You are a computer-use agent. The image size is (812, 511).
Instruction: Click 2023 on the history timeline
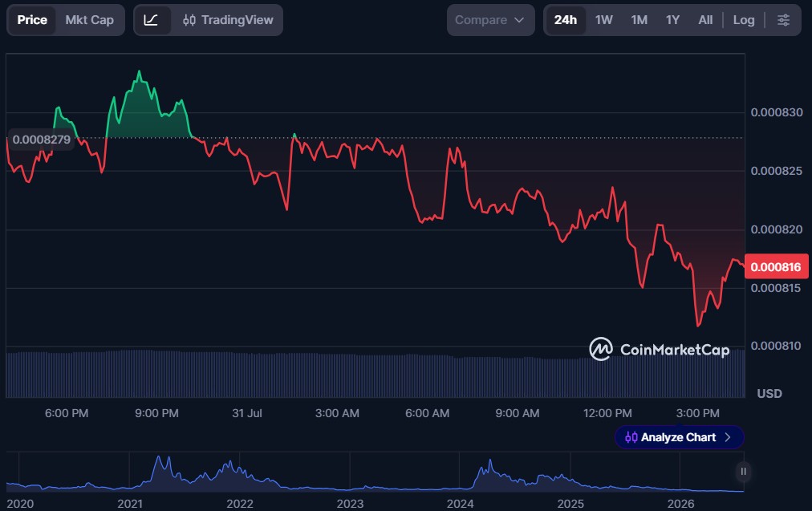coord(350,504)
